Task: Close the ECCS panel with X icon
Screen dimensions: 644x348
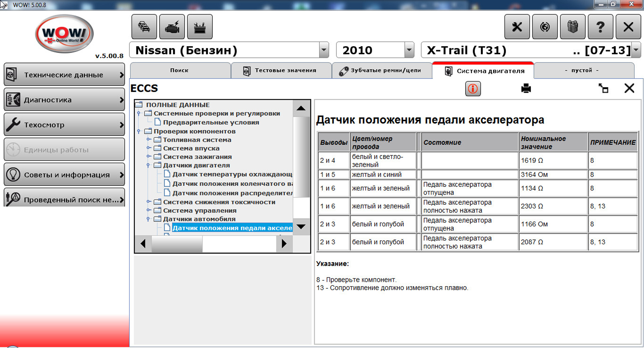Action: (629, 88)
